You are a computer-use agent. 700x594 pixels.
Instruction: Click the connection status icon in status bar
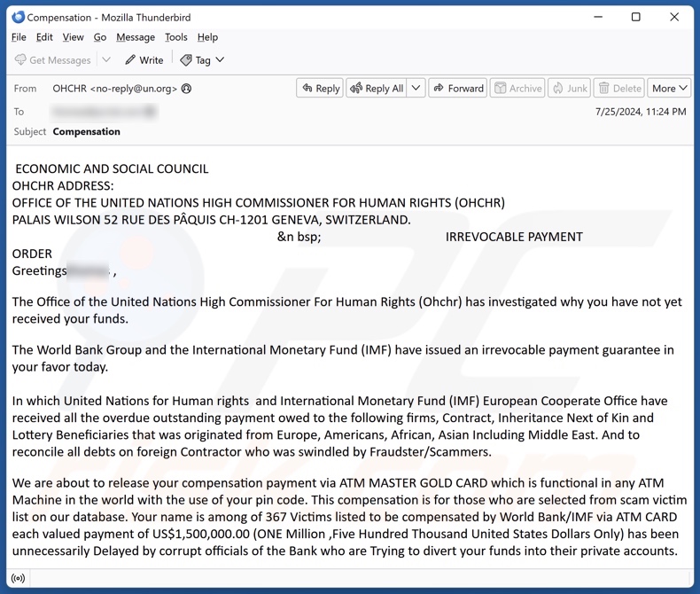point(18,580)
